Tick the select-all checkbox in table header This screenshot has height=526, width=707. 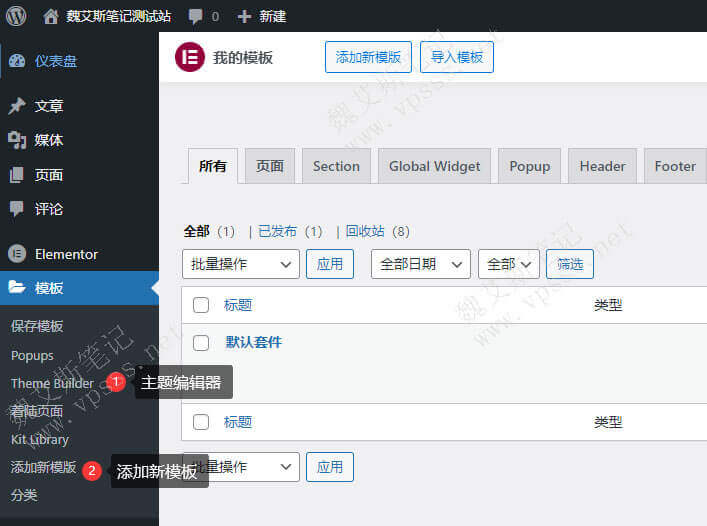pyautogui.click(x=201, y=305)
